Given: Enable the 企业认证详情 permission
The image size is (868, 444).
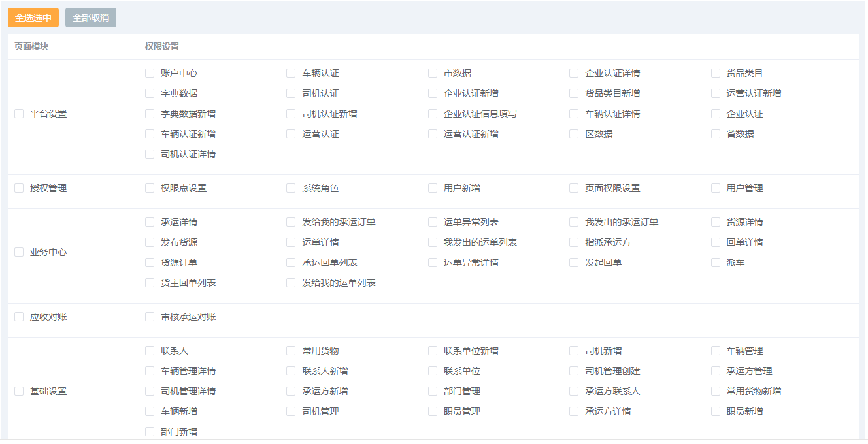Looking at the screenshot, I should (574, 73).
